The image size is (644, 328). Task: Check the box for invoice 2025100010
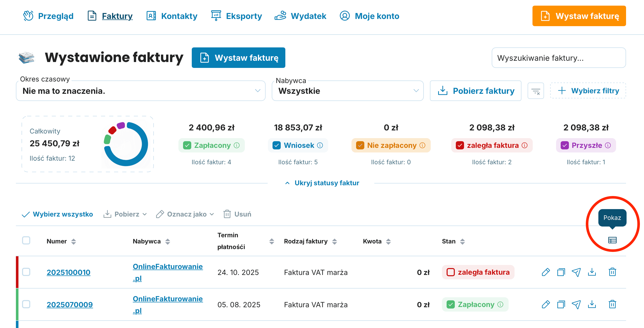26,272
